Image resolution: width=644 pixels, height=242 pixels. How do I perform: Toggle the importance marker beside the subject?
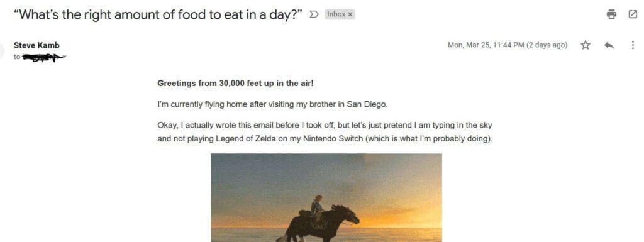tap(313, 14)
